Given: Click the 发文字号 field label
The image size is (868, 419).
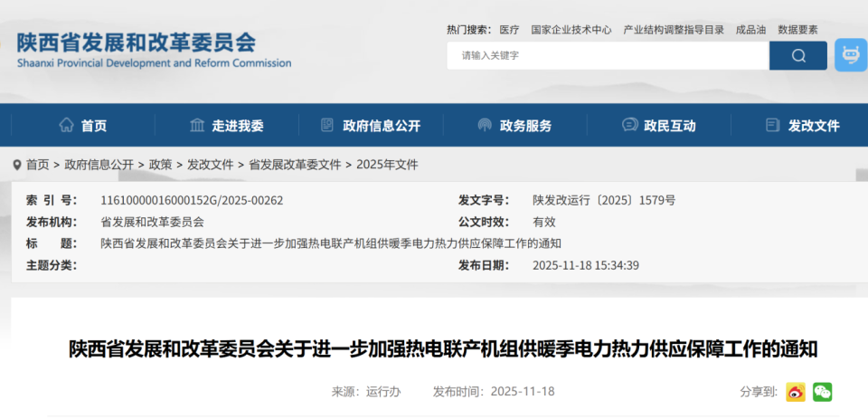Looking at the screenshot, I should (x=484, y=201).
